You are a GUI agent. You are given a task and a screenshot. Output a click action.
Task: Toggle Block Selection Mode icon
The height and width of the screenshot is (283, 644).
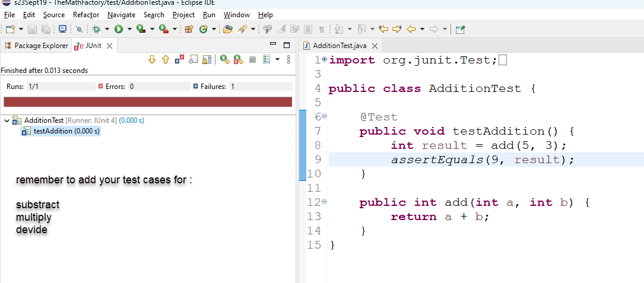tap(308, 29)
